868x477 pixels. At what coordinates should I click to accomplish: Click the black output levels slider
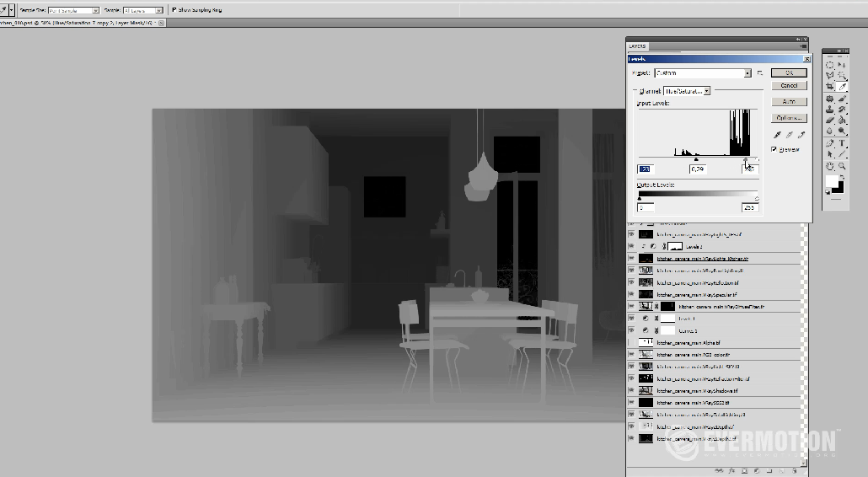point(640,198)
